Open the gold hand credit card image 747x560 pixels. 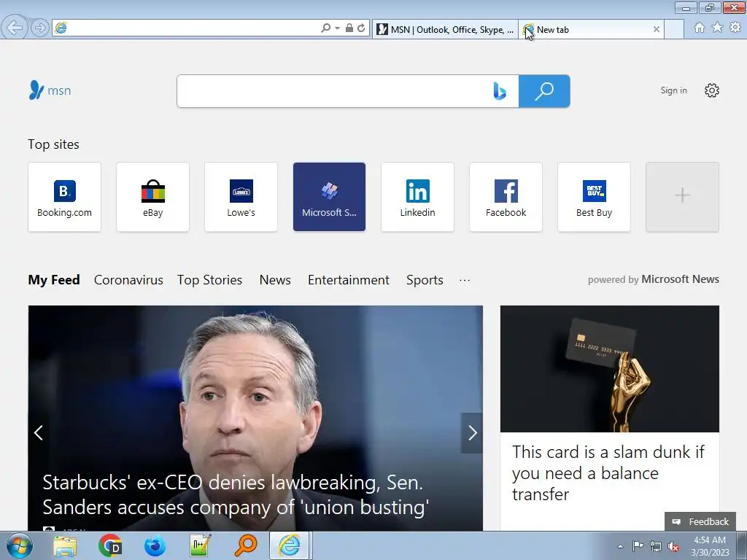click(x=609, y=368)
